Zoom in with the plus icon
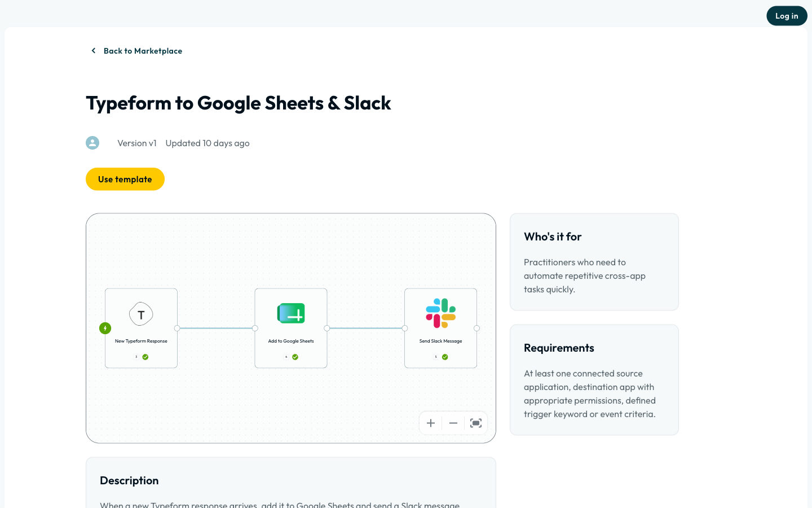This screenshot has width=812, height=508. (431, 423)
